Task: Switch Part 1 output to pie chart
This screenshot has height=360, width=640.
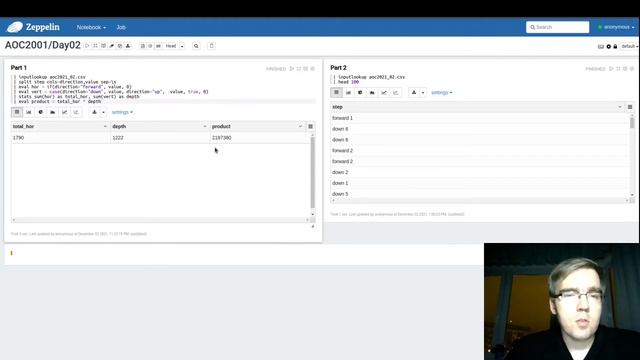Action: click(40, 112)
